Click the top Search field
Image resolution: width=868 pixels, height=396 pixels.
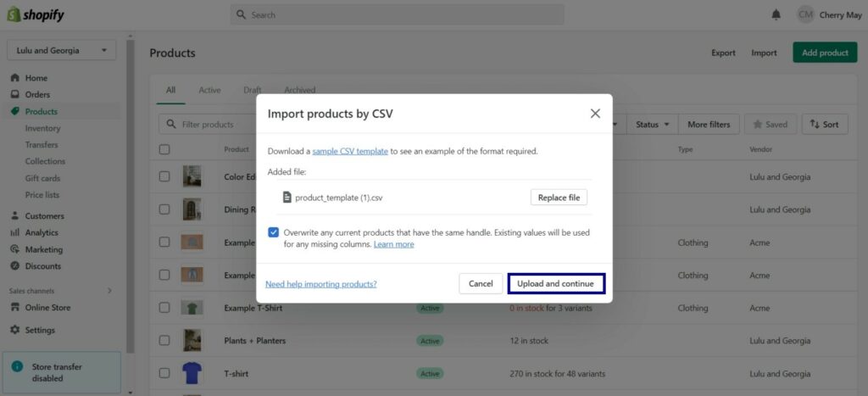click(398, 15)
